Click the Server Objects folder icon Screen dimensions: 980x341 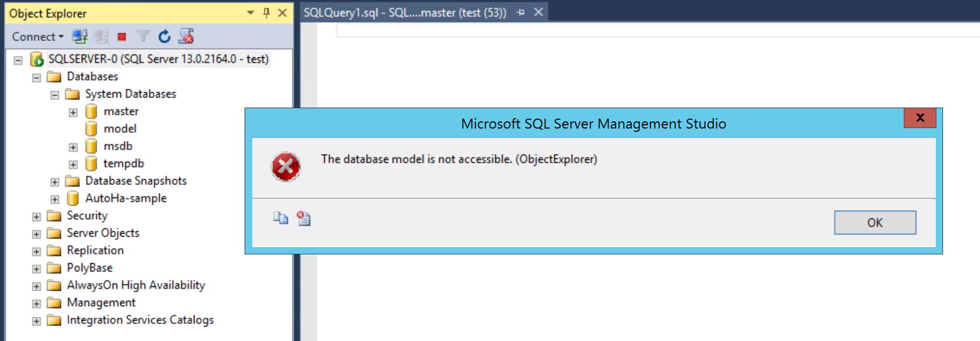54,233
